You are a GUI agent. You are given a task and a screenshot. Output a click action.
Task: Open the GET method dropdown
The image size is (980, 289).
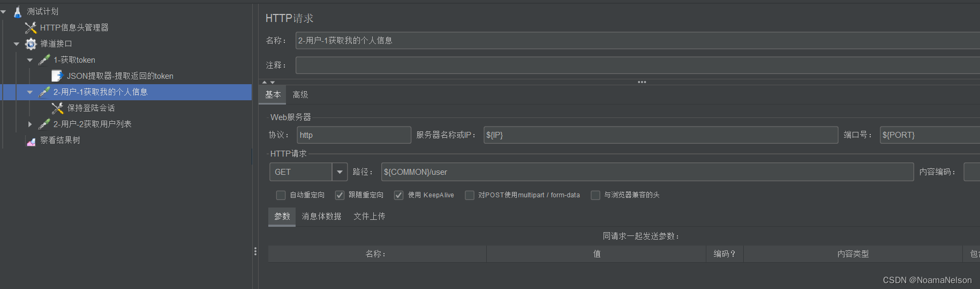[340, 172]
